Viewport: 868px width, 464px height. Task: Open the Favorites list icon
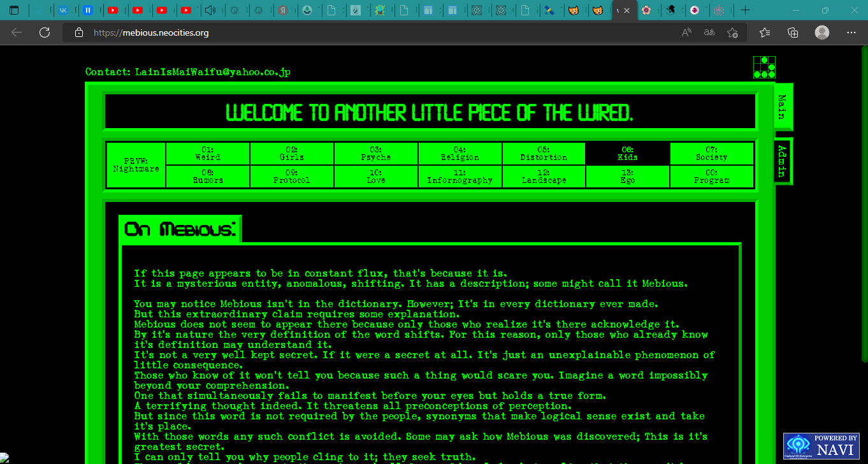point(765,33)
